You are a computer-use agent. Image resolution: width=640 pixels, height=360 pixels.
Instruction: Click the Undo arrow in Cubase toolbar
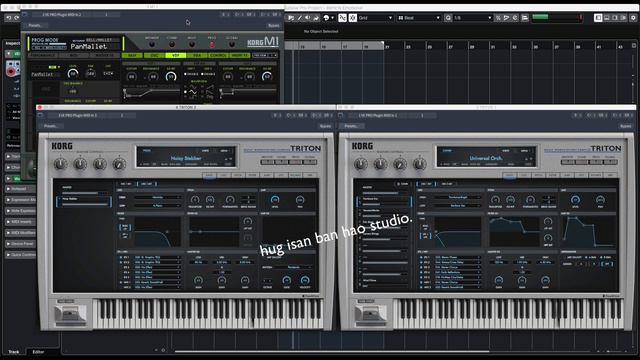9,18
